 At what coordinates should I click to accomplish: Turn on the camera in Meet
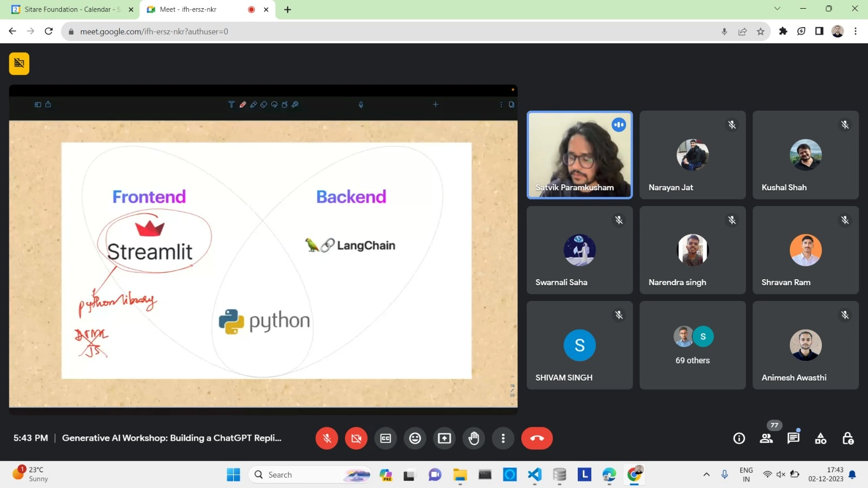356,438
